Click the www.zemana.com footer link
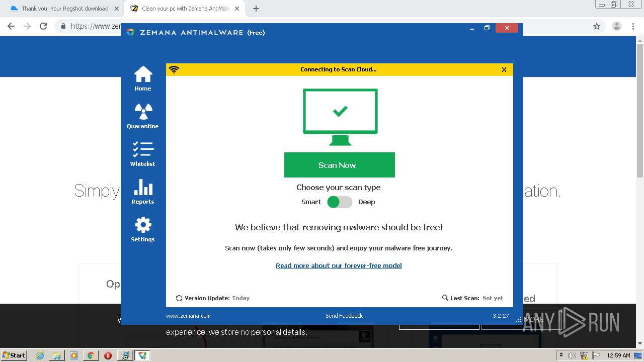 188,316
